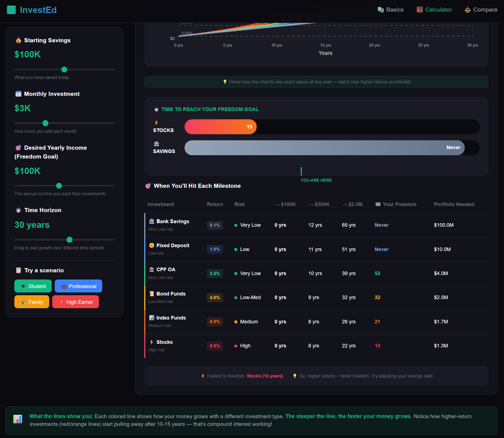Click the $4.0M portfolio value
Screen dimensions: 504x438
pos(441,273)
